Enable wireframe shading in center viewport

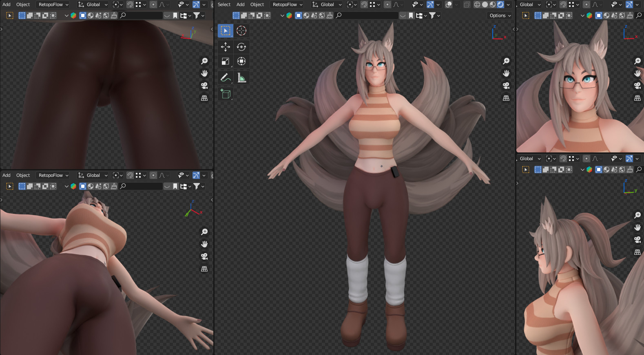[477, 4]
